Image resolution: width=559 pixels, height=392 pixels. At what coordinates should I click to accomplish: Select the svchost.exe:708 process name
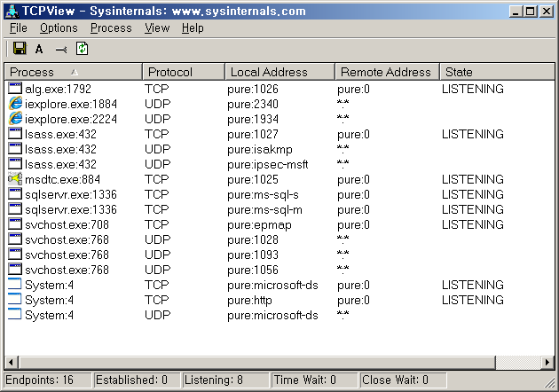click(67, 224)
